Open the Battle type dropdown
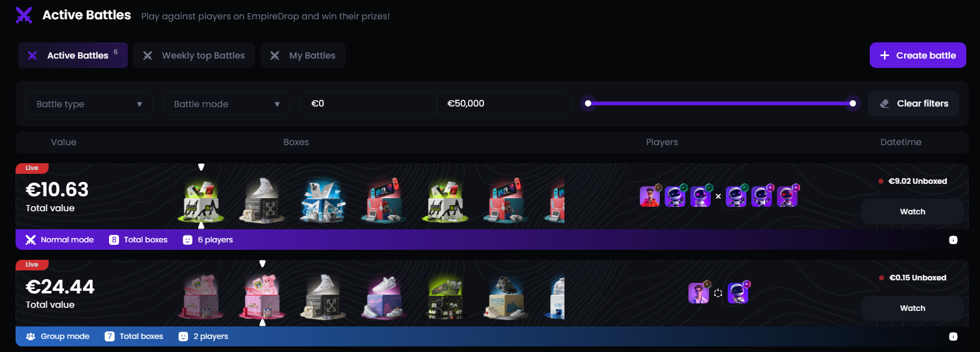Image resolution: width=980 pixels, height=352 pixels. tap(89, 104)
